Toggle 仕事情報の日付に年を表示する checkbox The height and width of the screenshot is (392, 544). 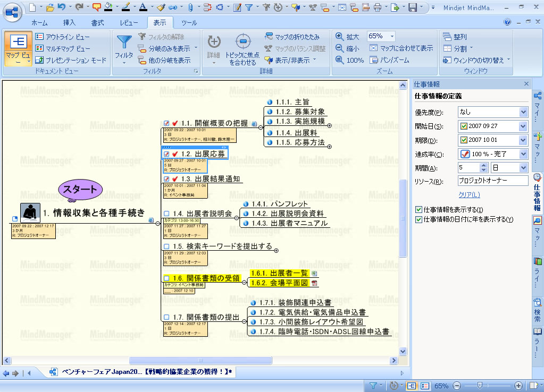pos(419,219)
